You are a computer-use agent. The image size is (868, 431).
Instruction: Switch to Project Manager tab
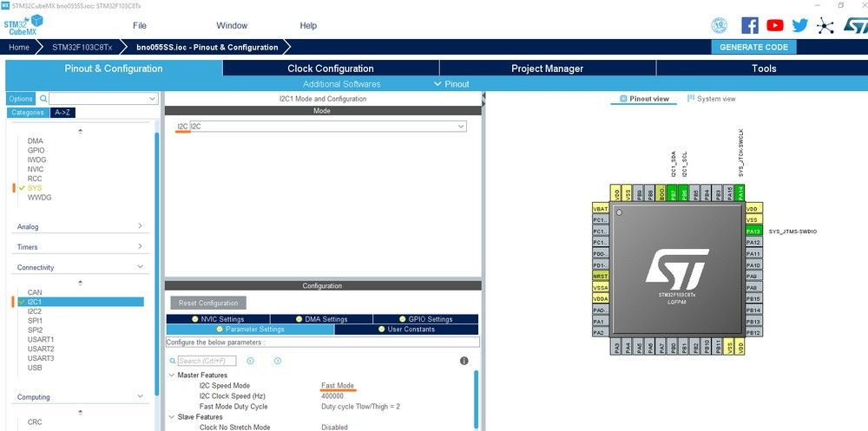548,69
